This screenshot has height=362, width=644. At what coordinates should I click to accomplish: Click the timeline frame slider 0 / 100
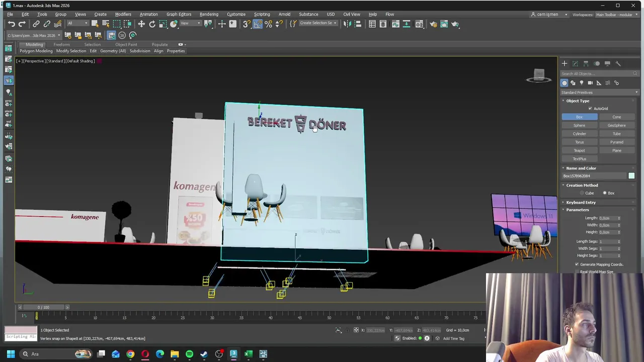pos(43,307)
